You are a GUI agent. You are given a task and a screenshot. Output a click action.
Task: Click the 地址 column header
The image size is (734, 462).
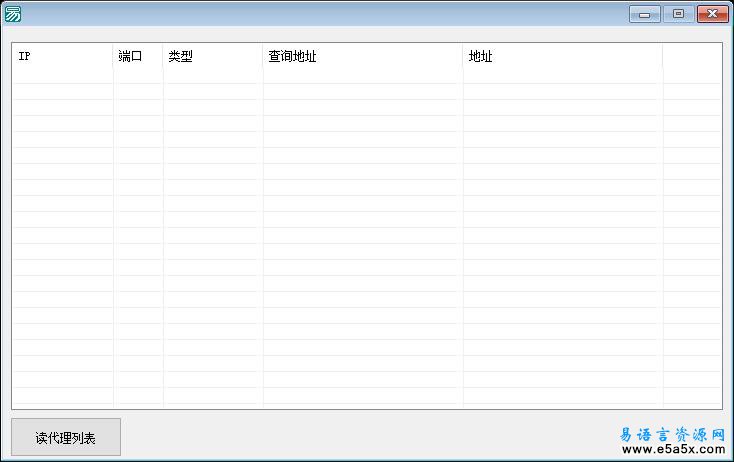coord(562,57)
